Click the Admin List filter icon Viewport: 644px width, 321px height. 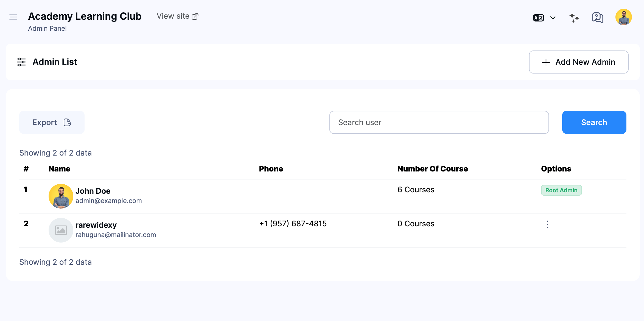click(x=21, y=62)
